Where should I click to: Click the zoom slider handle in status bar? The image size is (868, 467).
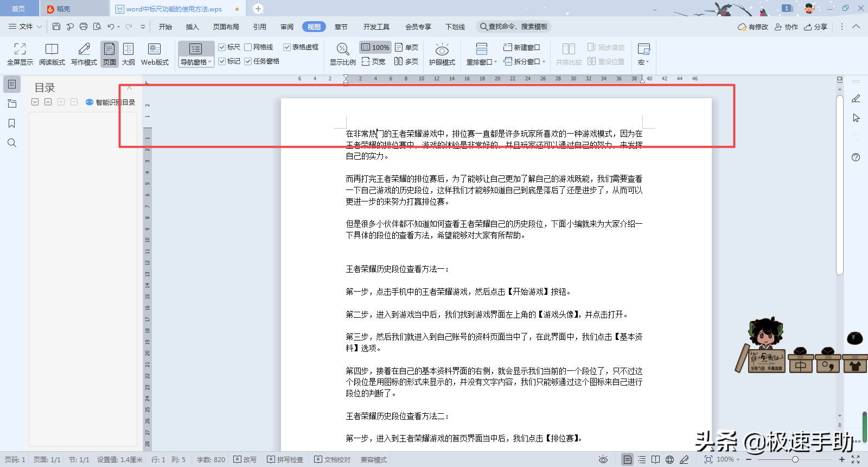point(795,459)
